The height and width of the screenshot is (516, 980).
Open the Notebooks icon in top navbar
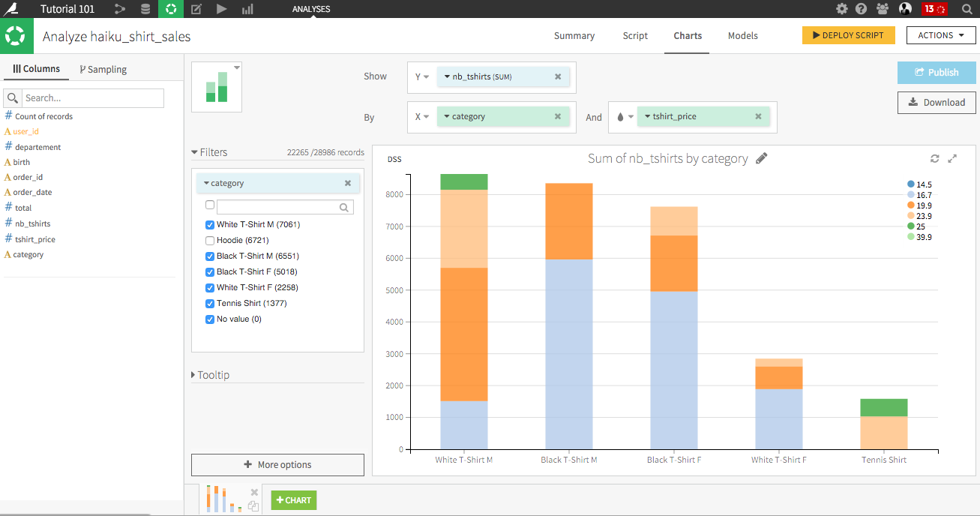tap(196, 9)
